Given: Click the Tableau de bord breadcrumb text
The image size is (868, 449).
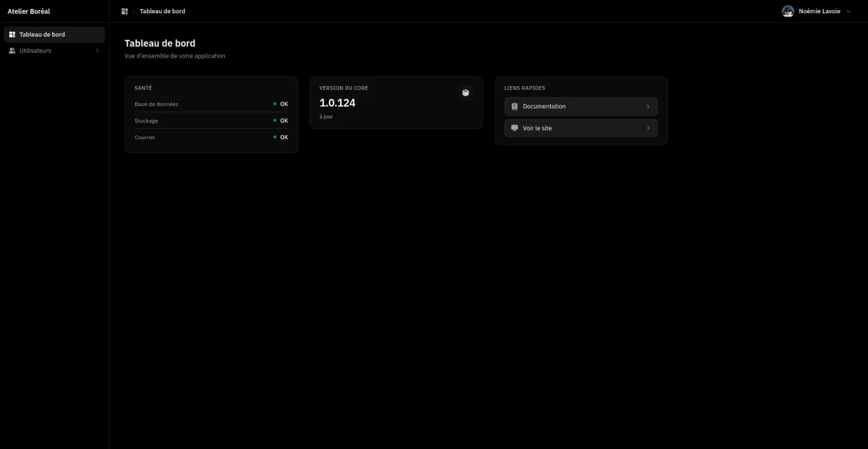Looking at the screenshot, I should pyautogui.click(x=162, y=11).
